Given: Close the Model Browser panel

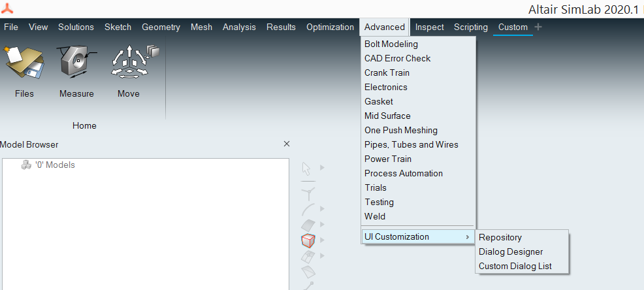Looking at the screenshot, I should point(286,144).
